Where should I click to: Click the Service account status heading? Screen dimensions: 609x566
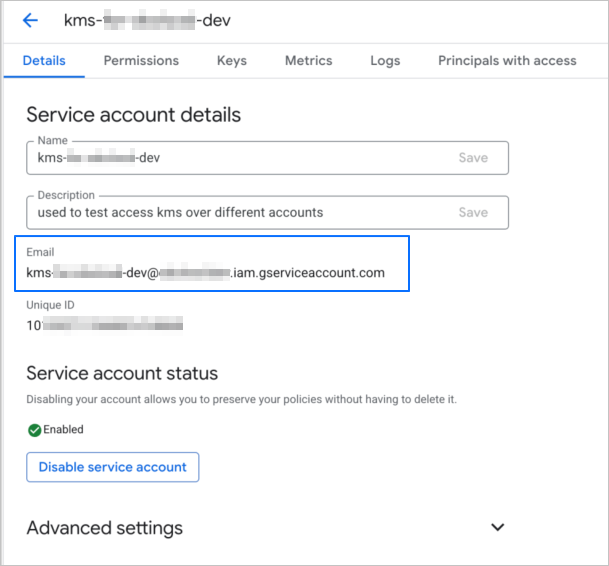(122, 373)
